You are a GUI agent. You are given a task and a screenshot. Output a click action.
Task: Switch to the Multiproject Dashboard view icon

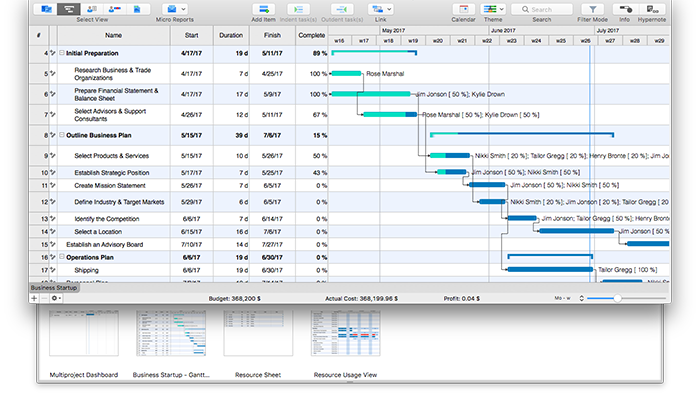point(46,9)
